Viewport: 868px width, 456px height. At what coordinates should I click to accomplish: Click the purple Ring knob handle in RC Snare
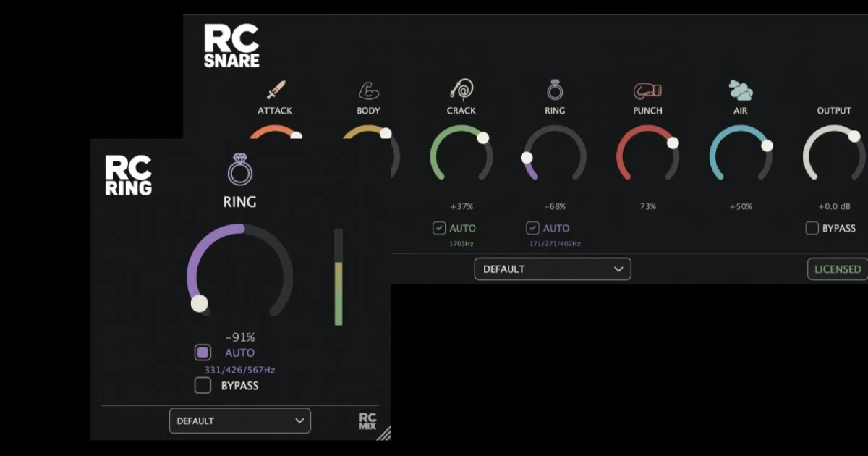(527, 157)
